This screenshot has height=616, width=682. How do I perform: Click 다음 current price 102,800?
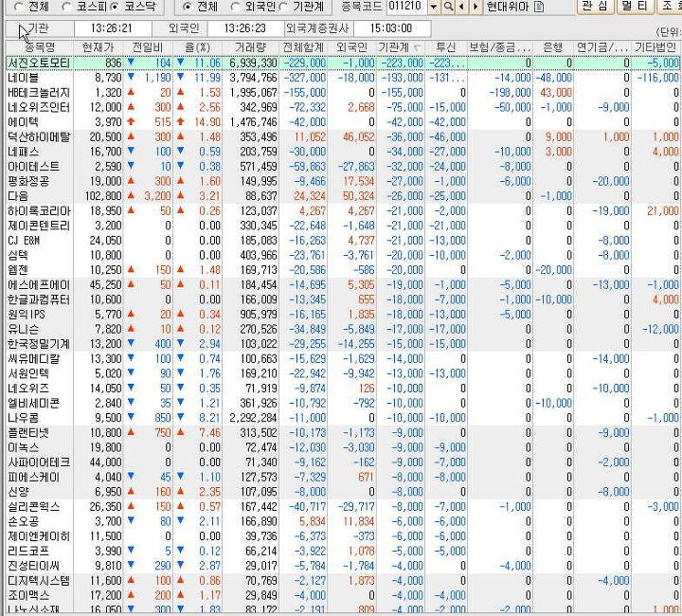click(103, 196)
